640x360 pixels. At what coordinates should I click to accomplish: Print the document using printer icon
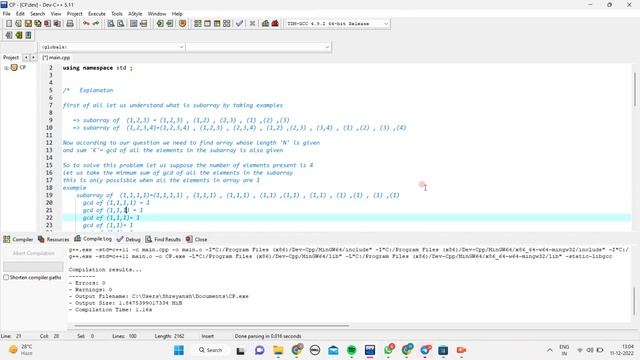click(70, 24)
